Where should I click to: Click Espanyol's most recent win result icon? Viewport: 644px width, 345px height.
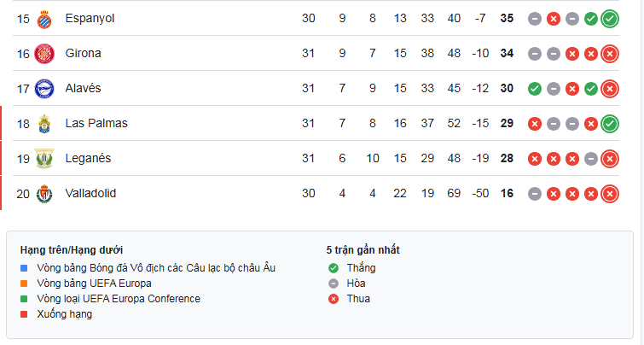pos(610,19)
